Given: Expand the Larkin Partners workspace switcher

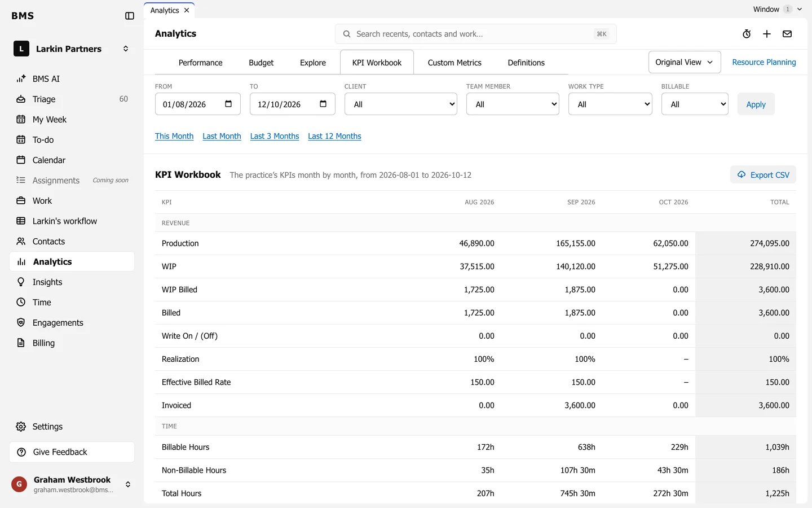Looking at the screenshot, I should 72,49.
